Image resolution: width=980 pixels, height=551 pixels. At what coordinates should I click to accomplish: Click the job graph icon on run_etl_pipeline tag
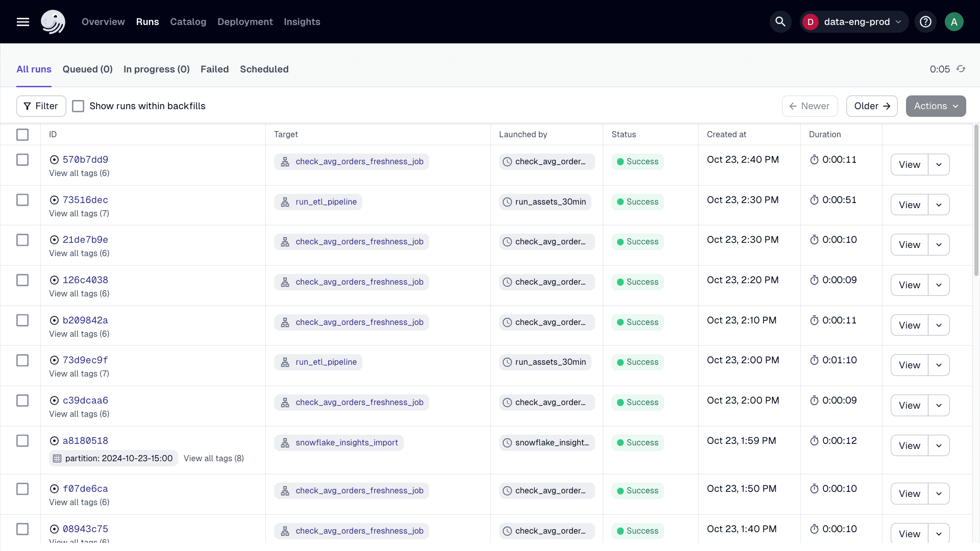click(285, 202)
